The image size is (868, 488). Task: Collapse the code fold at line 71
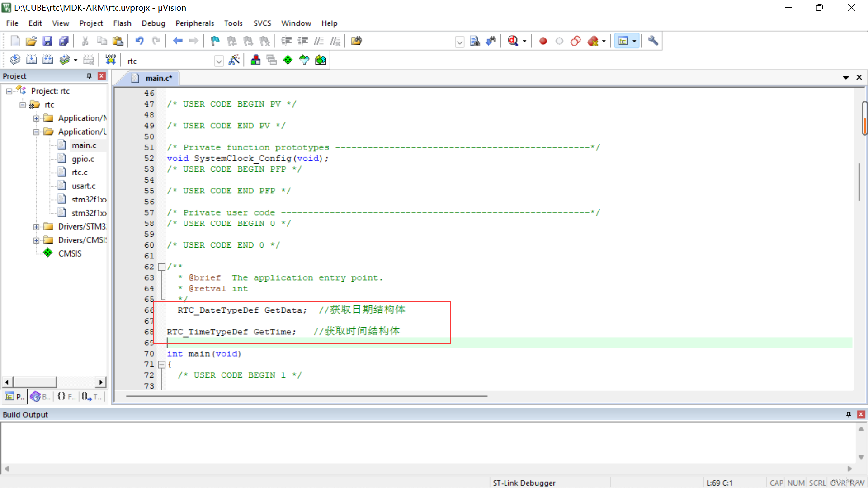point(161,365)
